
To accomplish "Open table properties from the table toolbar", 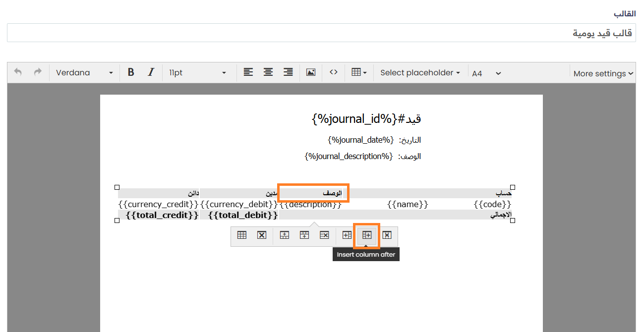I will (242, 235).
